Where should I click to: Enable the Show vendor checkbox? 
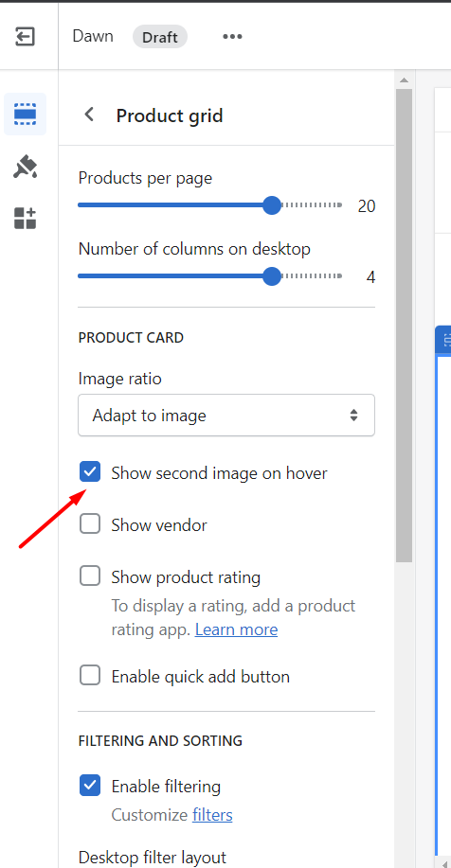[x=90, y=523]
